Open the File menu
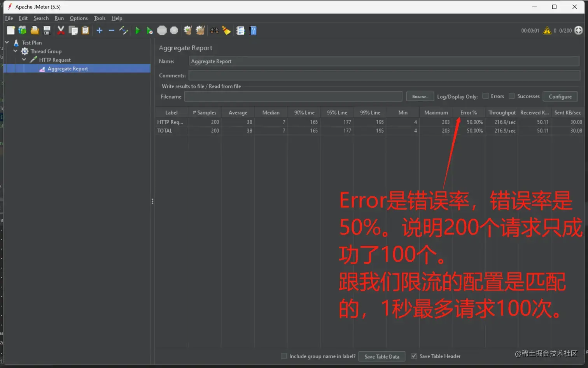The width and height of the screenshot is (588, 368). (x=9, y=18)
